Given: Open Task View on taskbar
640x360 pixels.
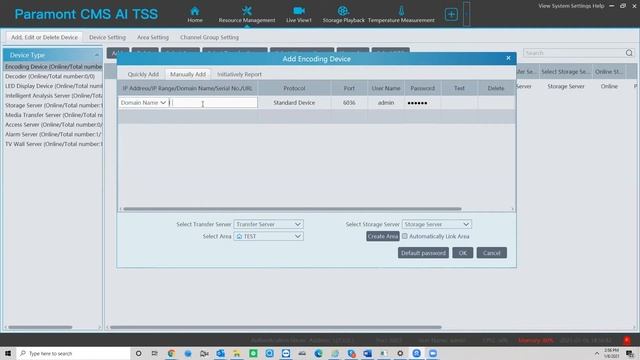Looking at the screenshot, I should pos(154,353).
